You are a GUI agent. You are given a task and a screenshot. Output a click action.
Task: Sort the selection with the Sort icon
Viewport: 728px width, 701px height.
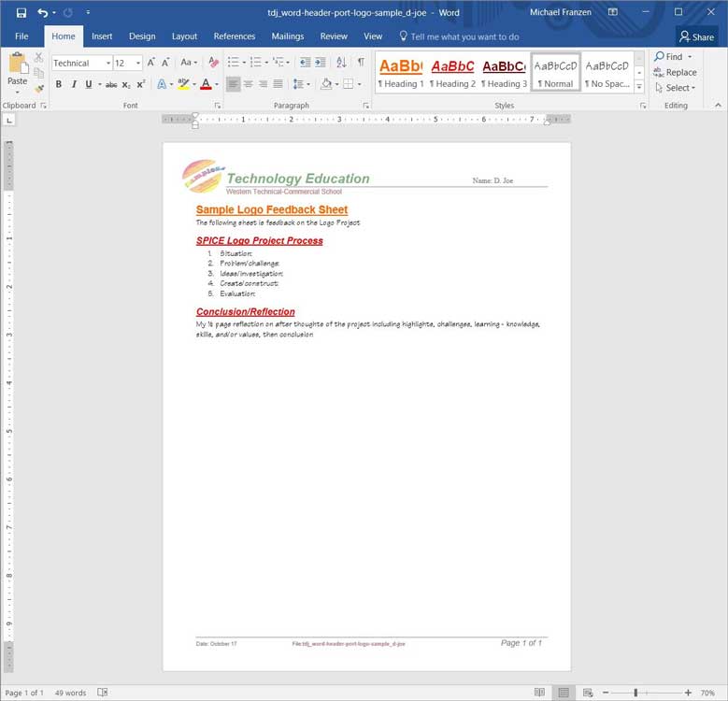point(340,63)
